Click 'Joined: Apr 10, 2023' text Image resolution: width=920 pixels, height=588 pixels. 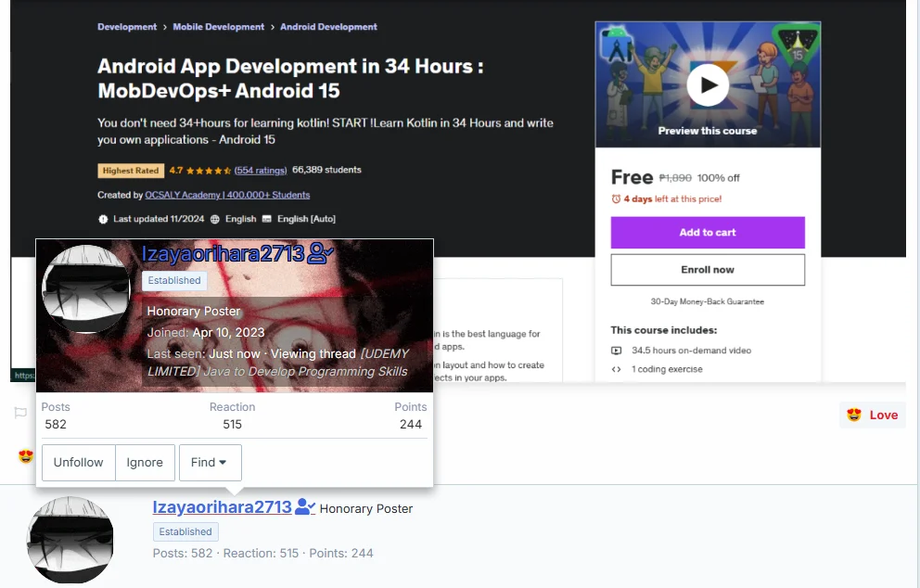click(206, 333)
